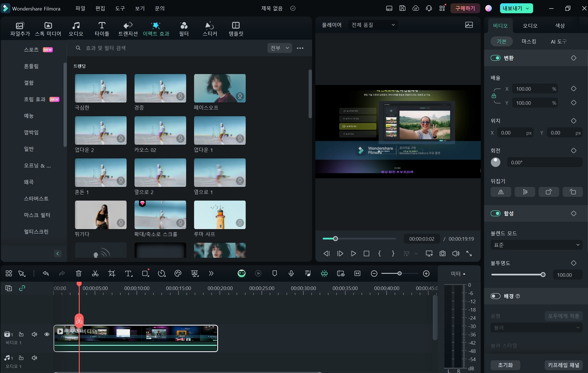Open the 전부 filter dropdown
Viewport: 588px width, 373px height.
(280, 48)
